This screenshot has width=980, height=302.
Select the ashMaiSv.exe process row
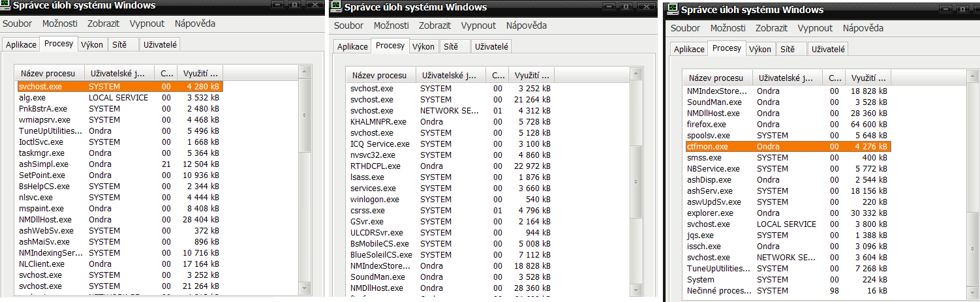(120, 241)
